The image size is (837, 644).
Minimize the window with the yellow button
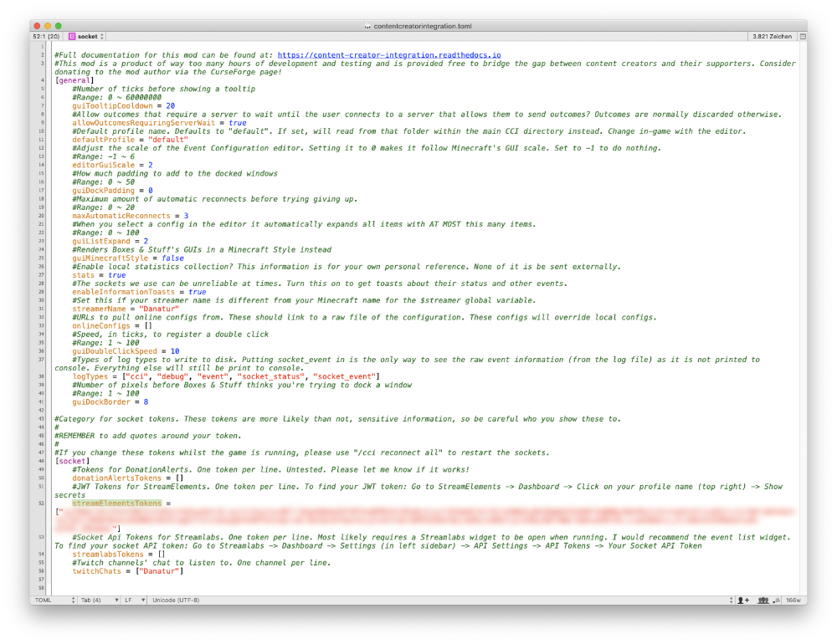click(48, 26)
